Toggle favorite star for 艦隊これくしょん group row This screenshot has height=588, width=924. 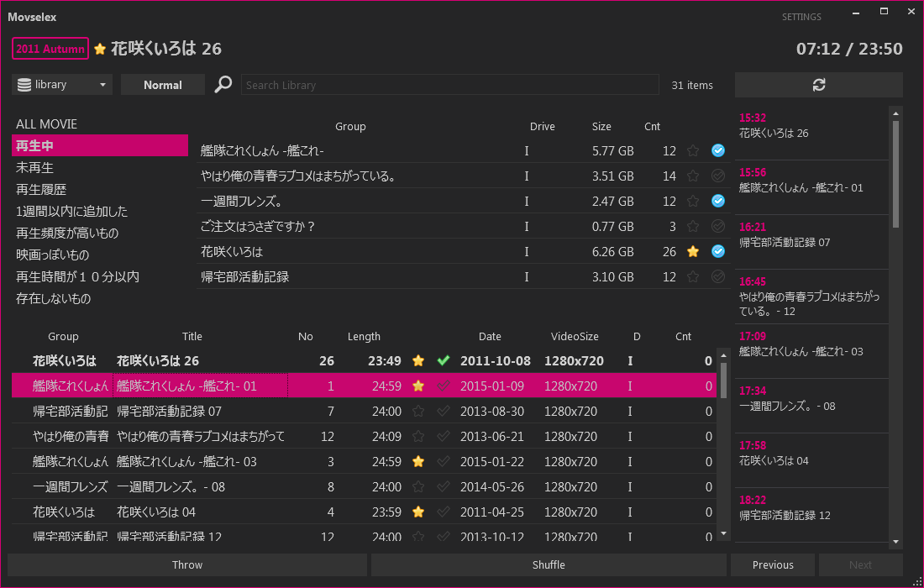(x=693, y=151)
